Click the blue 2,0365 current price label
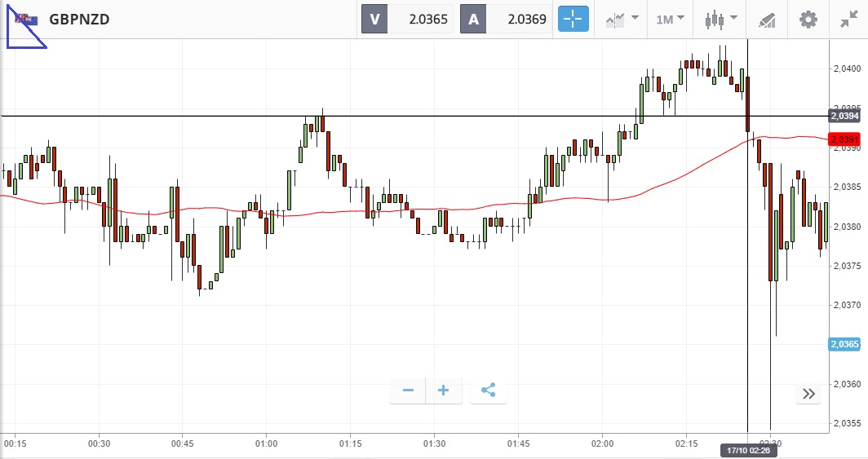This screenshot has height=459, width=868. pos(844,345)
